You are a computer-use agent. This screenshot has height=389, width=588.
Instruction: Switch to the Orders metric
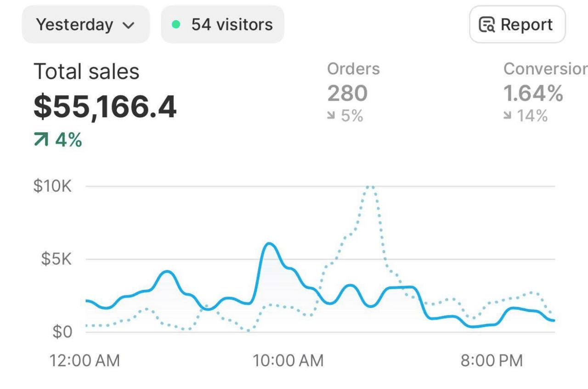pyautogui.click(x=353, y=69)
